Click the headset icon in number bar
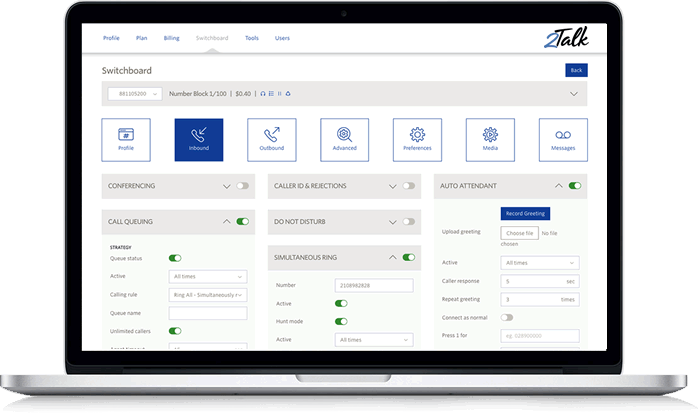 click(x=263, y=94)
